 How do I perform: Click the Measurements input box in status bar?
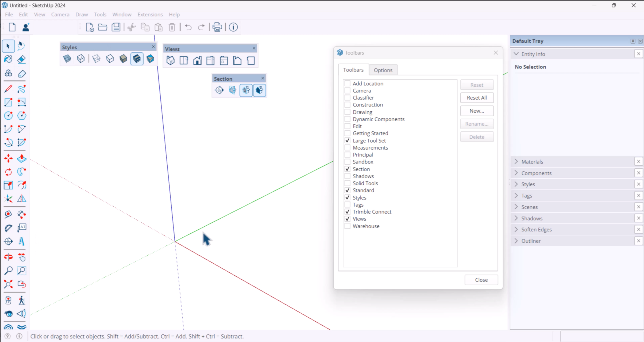pos(601,336)
